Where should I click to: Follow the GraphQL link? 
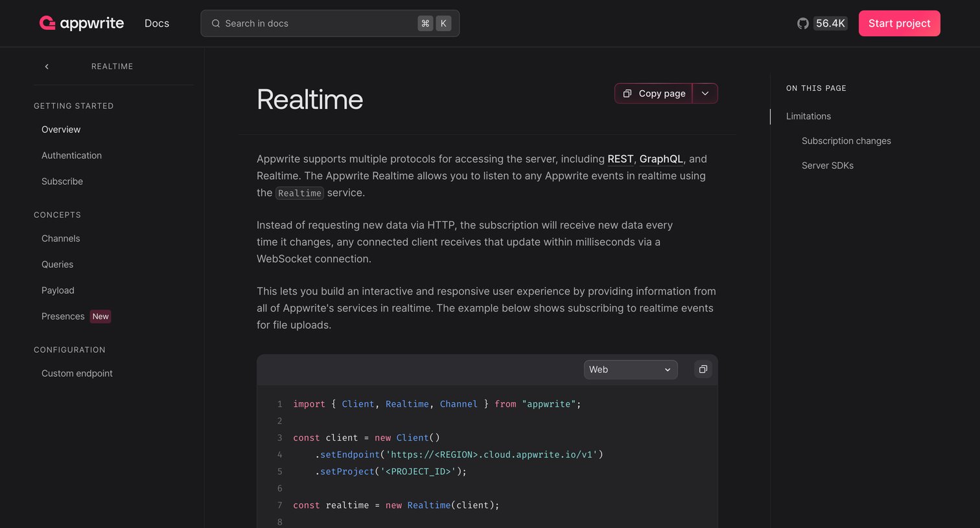point(661,159)
